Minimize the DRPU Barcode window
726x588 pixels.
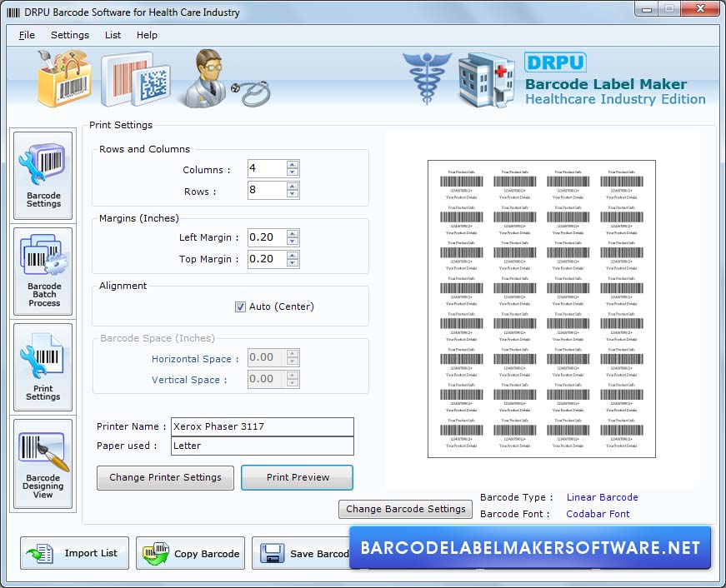point(647,9)
